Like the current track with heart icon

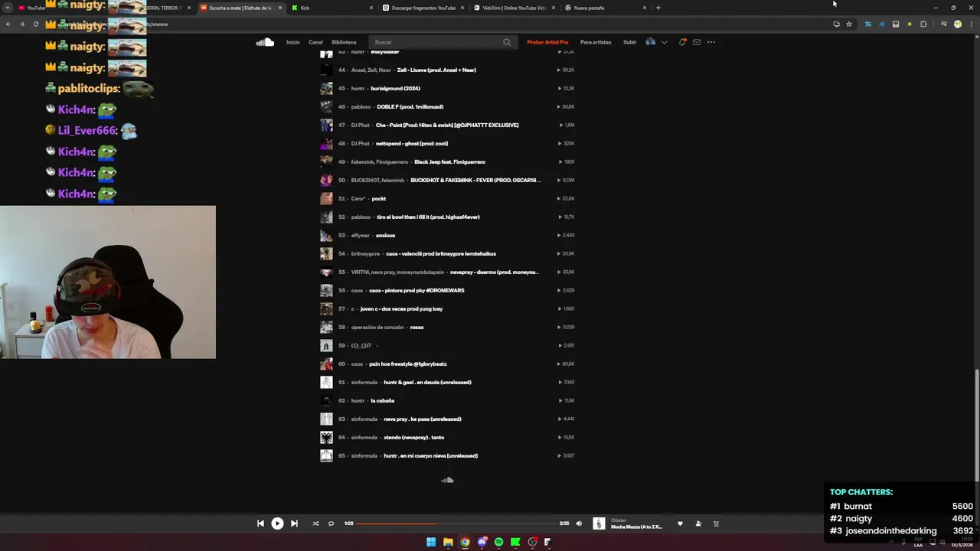tap(680, 523)
